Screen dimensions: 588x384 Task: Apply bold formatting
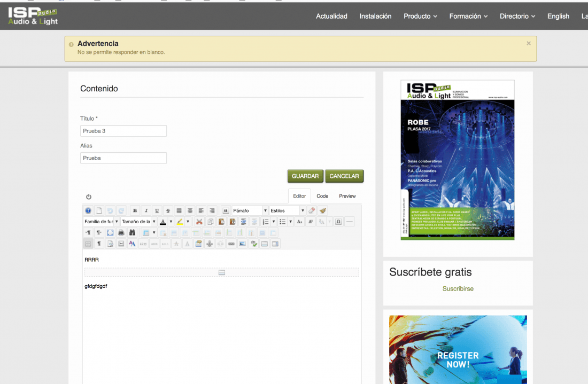click(135, 210)
